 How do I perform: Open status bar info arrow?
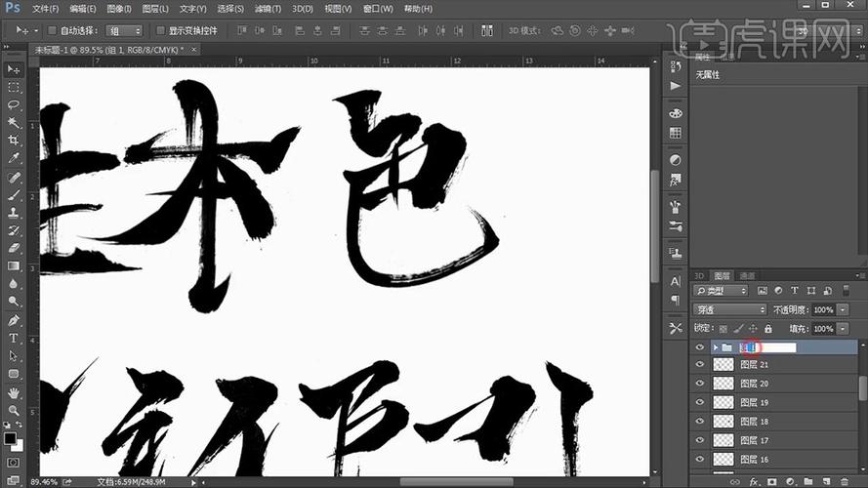pos(193,482)
